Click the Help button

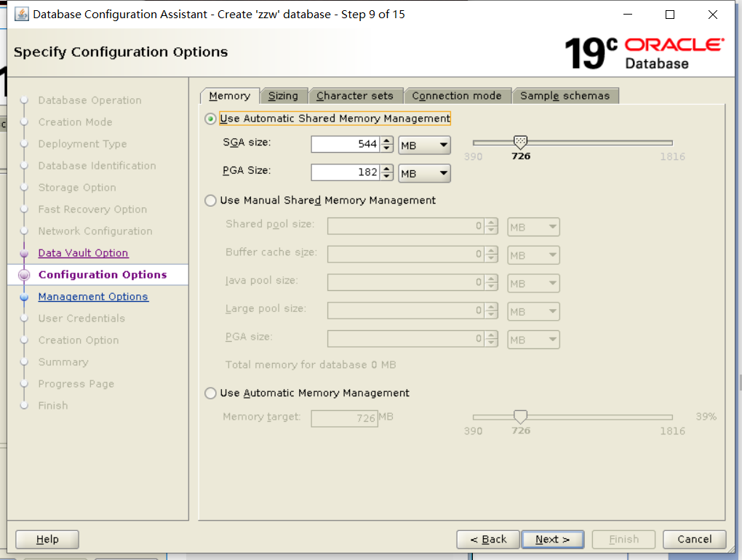point(47,539)
